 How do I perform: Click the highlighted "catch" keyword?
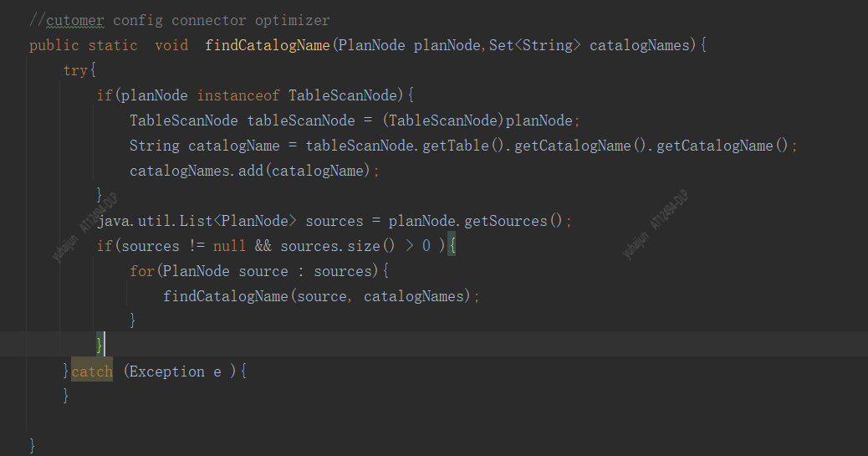point(92,371)
